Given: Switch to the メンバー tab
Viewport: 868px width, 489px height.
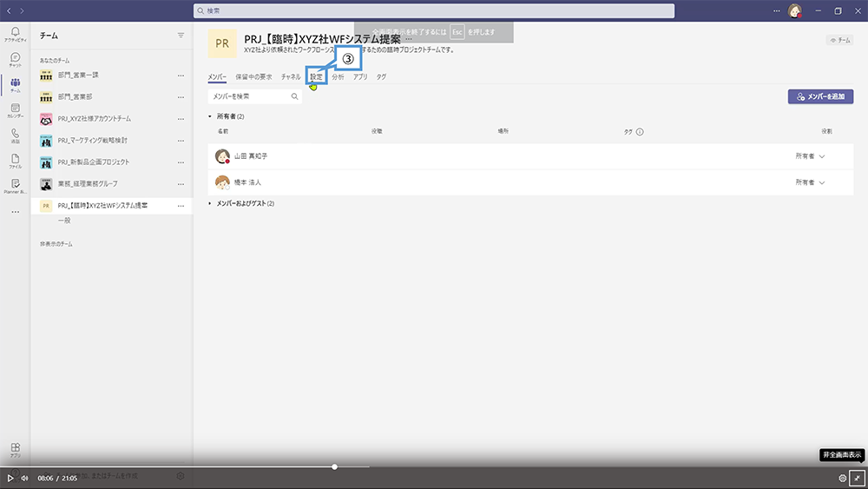Looking at the screenshot, I should [217, 77].
